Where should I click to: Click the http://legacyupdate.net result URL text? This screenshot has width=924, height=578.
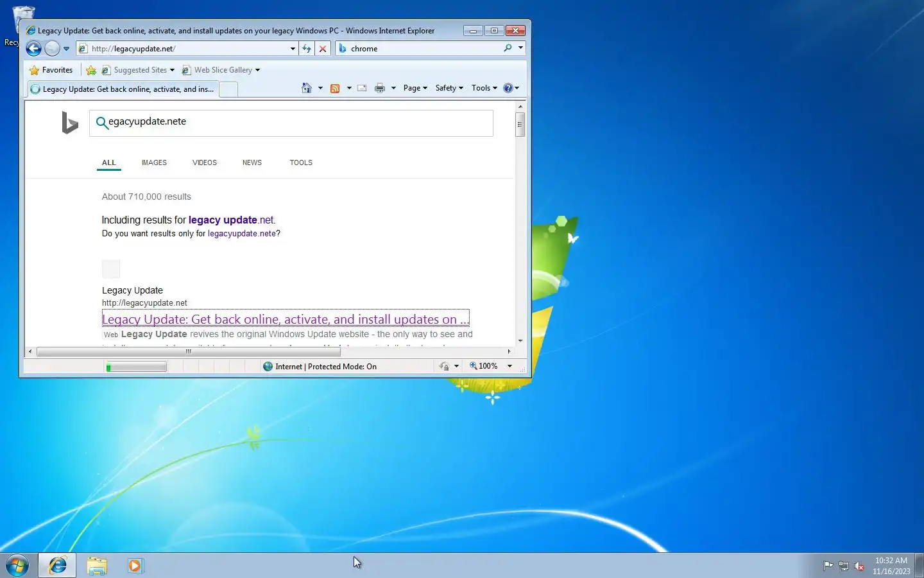click(144, 303)
